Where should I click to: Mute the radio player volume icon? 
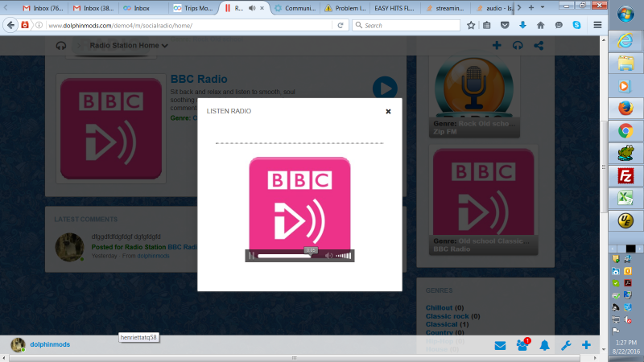pyautogui.click(x=328, y=256)
